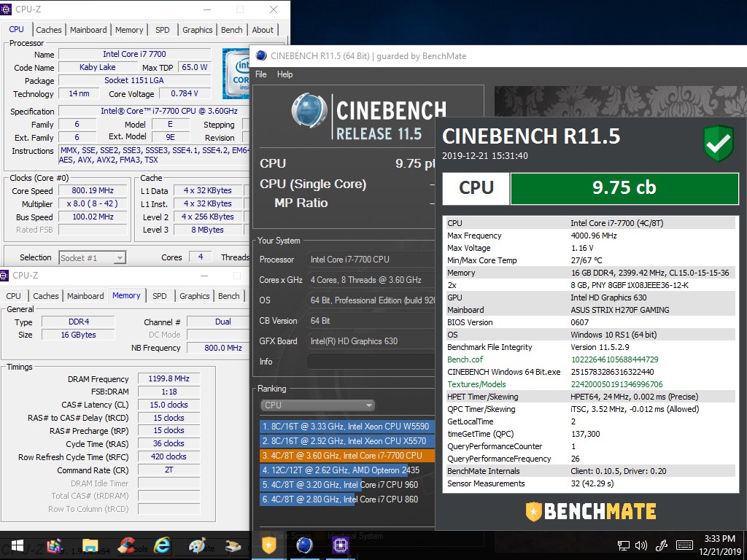Image resolution: width=747 pixels, height=560 pixels.
Task: Open the Cinebench Ranking CPU dropdown
Action: pos(317,405)
